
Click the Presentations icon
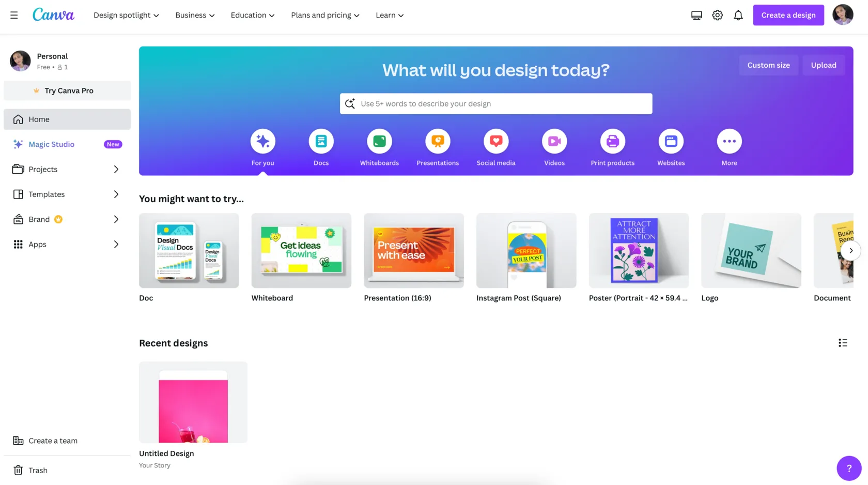(x=437, y=141)
